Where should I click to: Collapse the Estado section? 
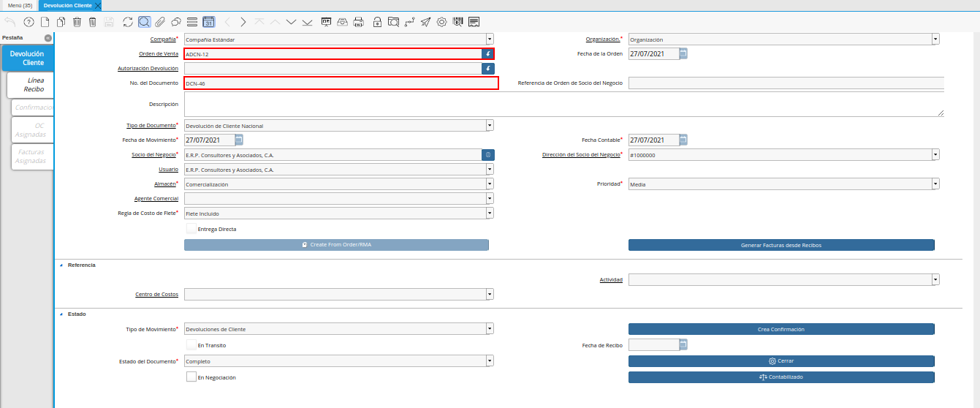61,314
